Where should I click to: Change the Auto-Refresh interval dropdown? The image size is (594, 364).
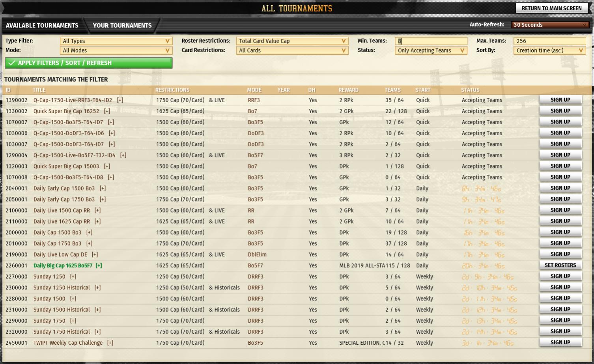[x=549, y=24]
